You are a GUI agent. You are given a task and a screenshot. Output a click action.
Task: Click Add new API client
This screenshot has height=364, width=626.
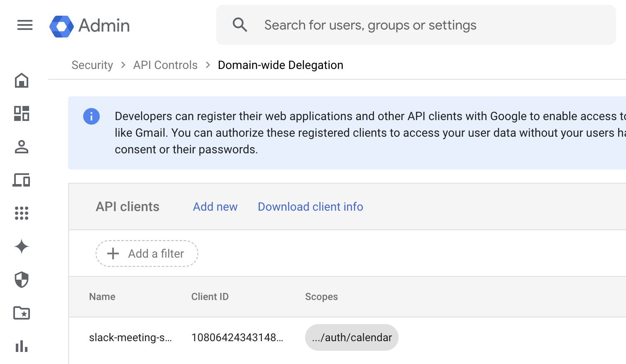tap(215, 207)
